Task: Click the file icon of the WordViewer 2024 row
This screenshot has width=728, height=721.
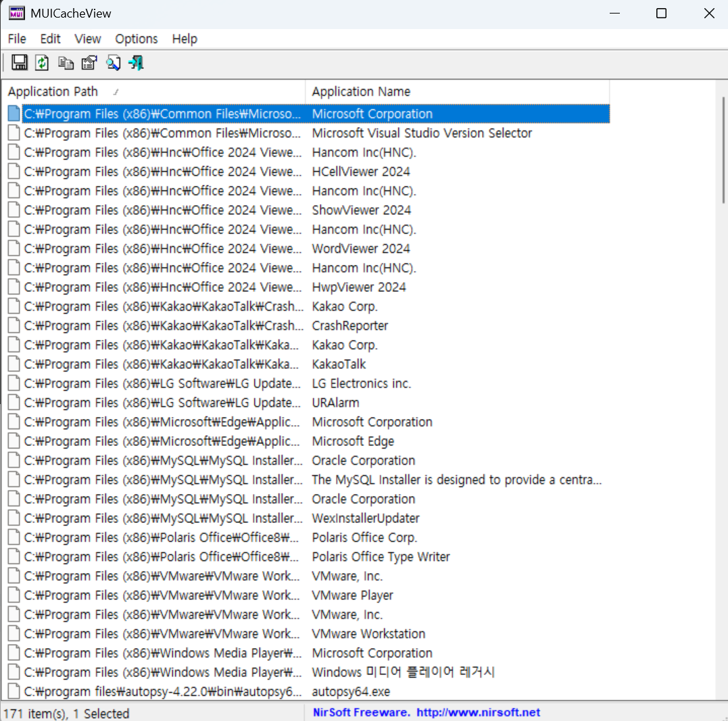Action: [14, 249]
